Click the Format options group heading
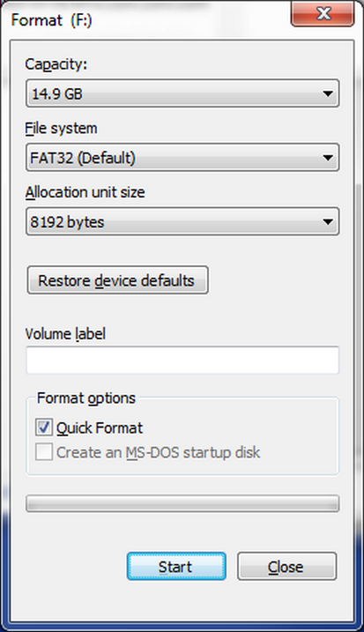 click(86, 398)
